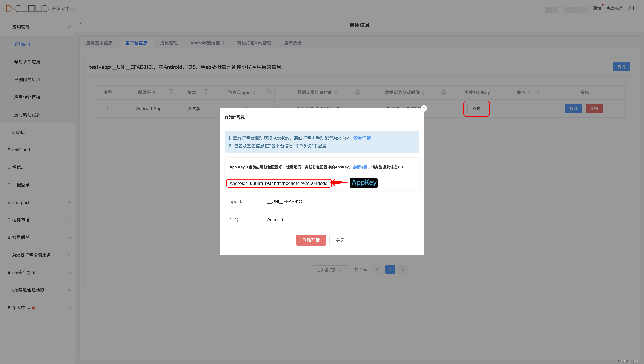Click 退出 to log out
This screenshot has height=364, width=644.
631,8
